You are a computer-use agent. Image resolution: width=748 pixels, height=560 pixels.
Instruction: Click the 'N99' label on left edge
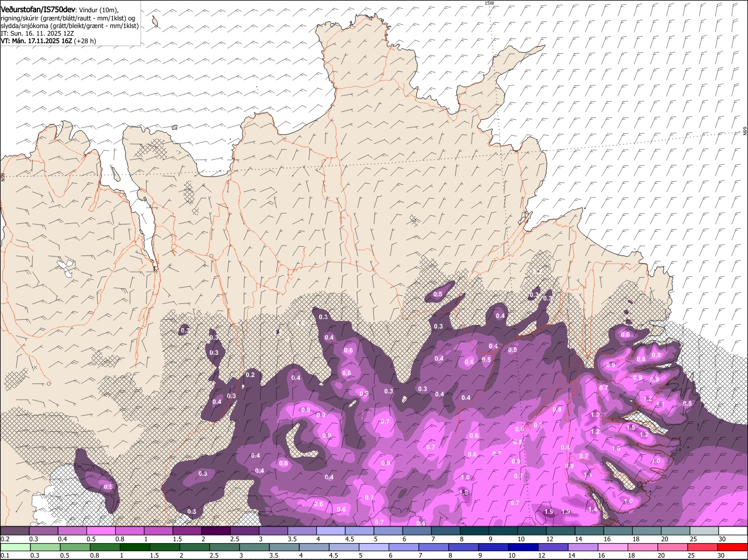pos(3,176)
